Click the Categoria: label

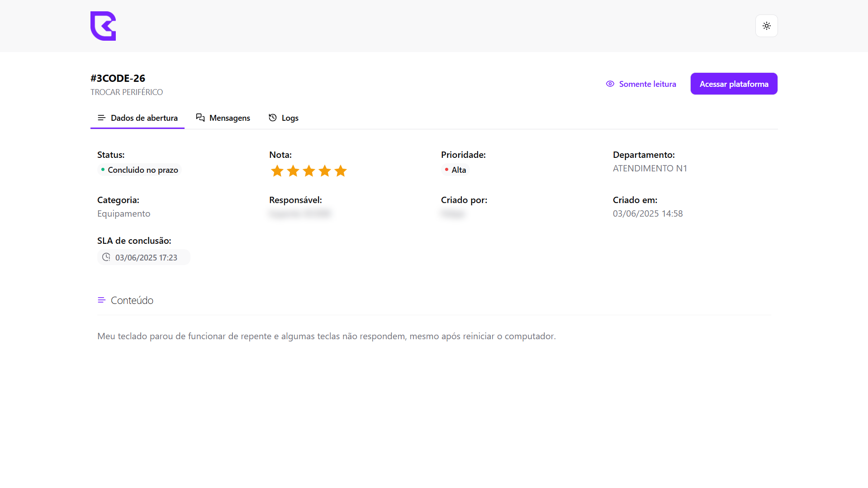(118, 200)
